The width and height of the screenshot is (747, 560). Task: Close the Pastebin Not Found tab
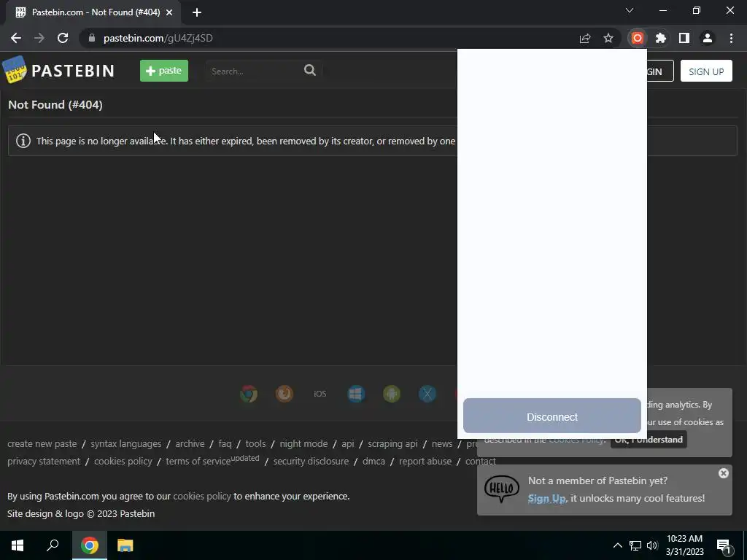pyautogui.click(x=169, y=12)
